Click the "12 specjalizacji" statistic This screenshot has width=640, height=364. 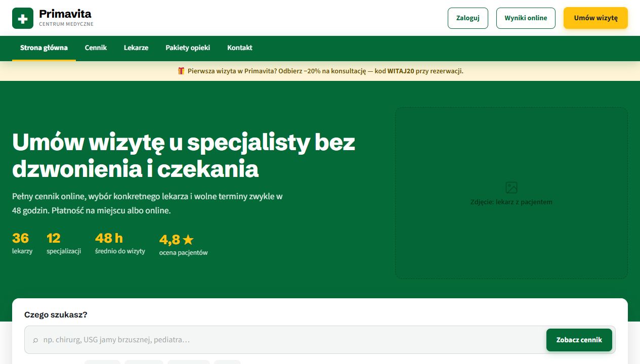pos(64,244)
